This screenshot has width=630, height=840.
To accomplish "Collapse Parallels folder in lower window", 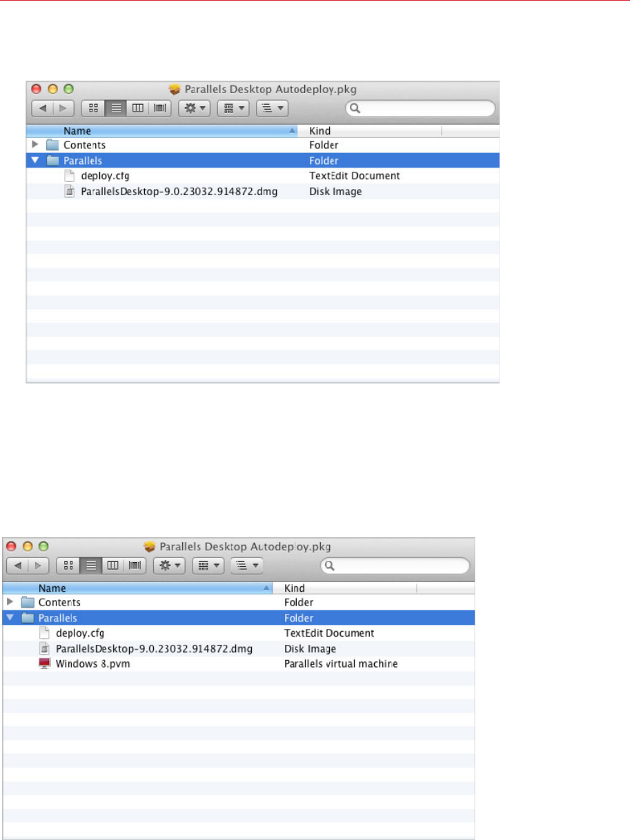I will (11, 617).
